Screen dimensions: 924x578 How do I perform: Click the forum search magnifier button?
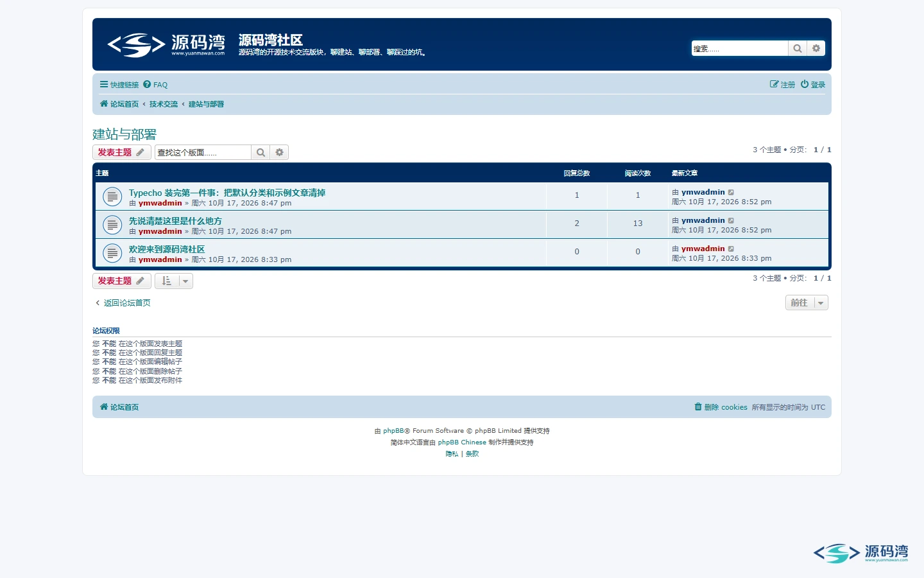tap(261, 152)
